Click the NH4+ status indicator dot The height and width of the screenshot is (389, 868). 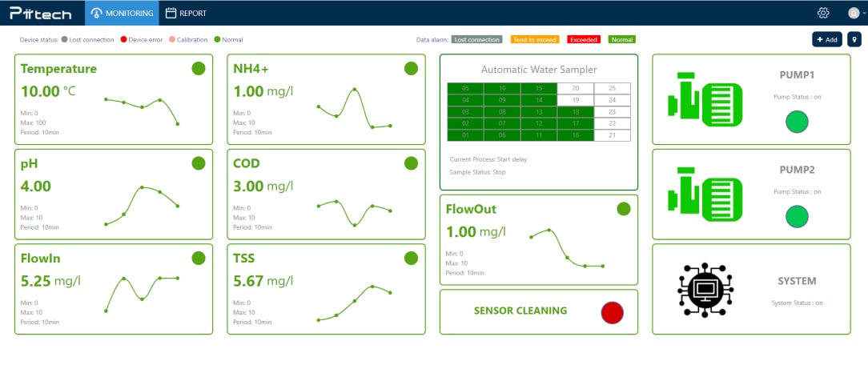tap(411, 68)
